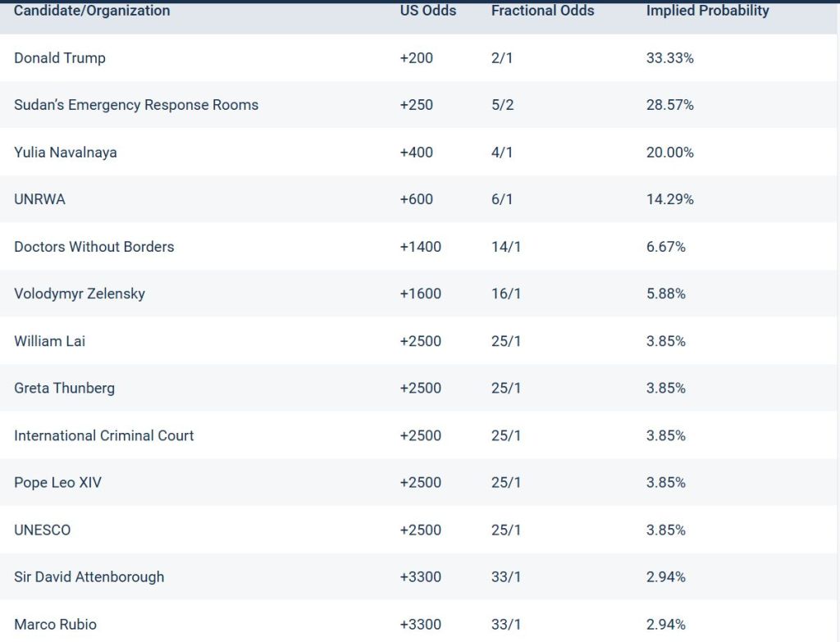Click the UNRWA organization name
Screen dimensions: 840x642
pos(39,199)
